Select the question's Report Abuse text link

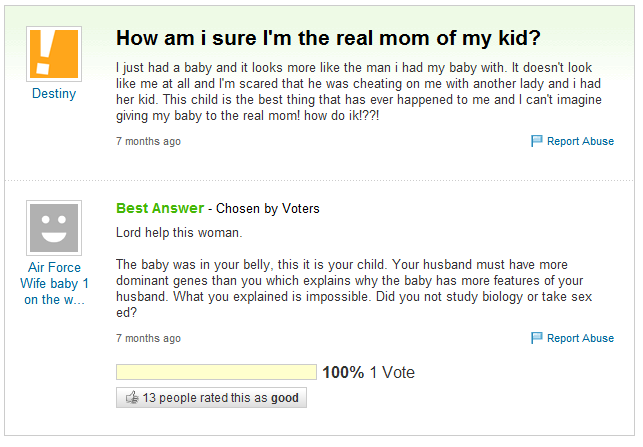(x=580, y=142)
